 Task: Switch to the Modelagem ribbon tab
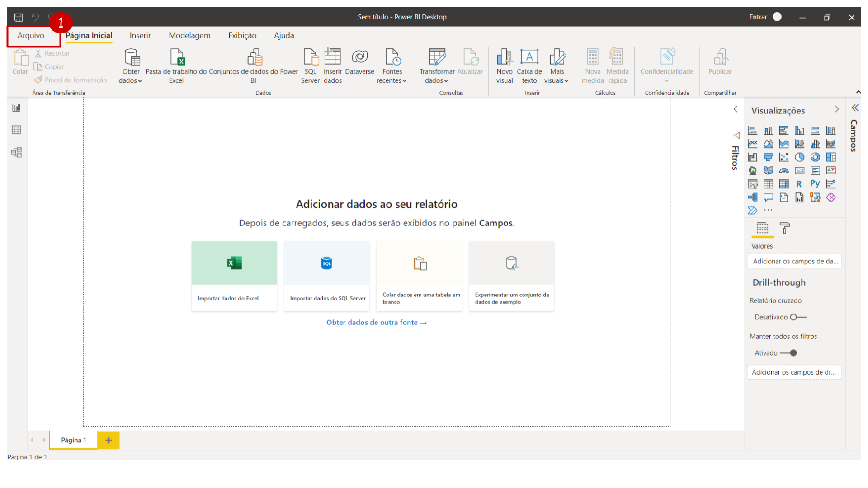[189, 35]
